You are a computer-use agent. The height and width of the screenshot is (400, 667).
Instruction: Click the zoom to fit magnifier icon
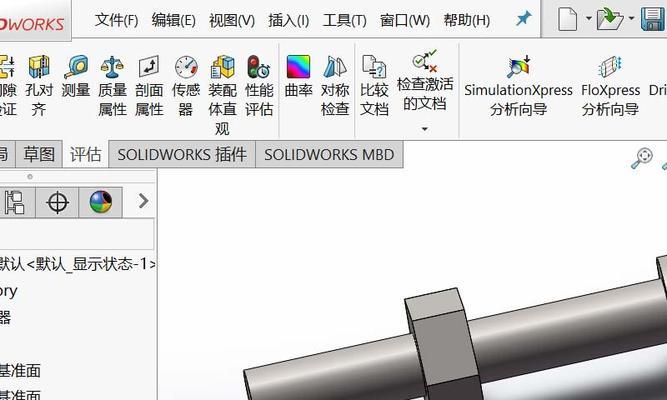[641, 158]
